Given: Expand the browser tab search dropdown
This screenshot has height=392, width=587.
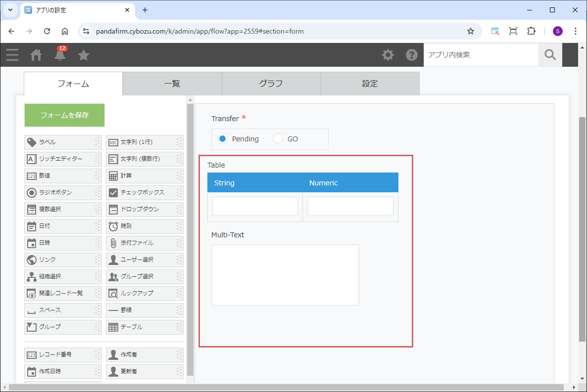Looking at the screenshot, I should pos(10,10).
